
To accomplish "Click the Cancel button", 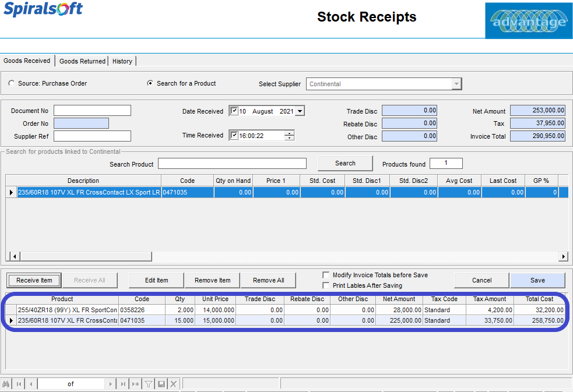I will [481, 280].
